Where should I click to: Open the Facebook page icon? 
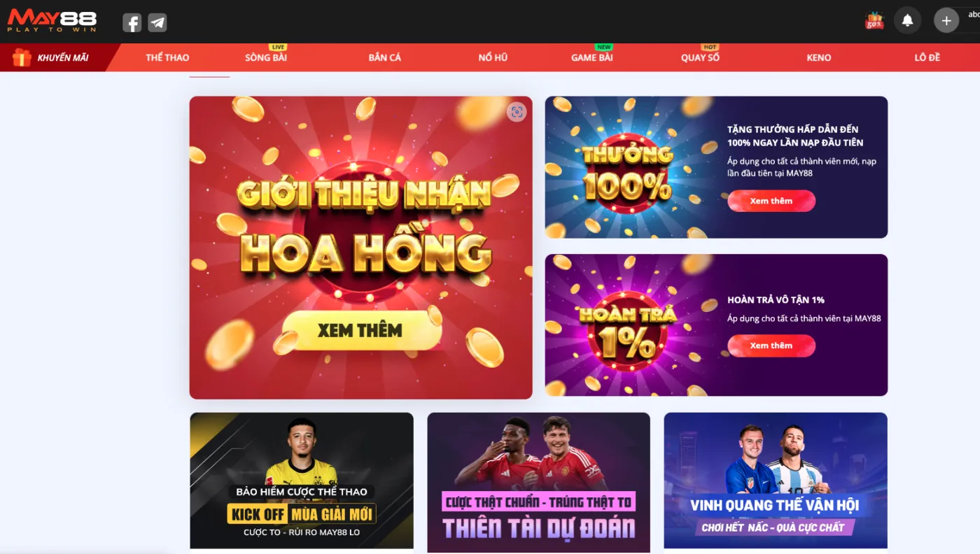tap(132, 22)
